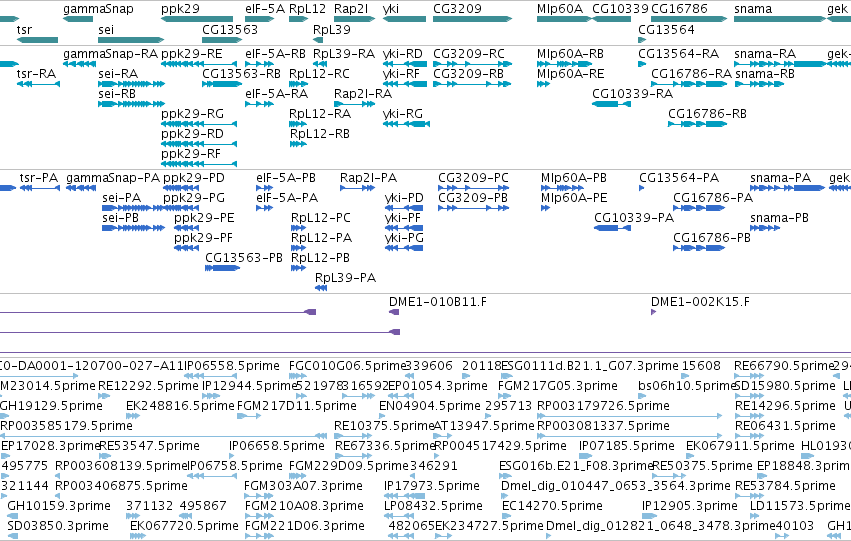The image size is (851, 541).
Task: Click EST label FGM303A07.3prime
Action: coord(303,486)
